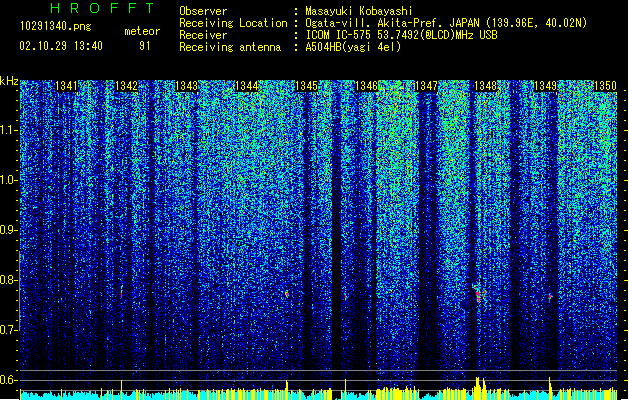
Task: Click the meteor echo near 1342
Action: 122,293
